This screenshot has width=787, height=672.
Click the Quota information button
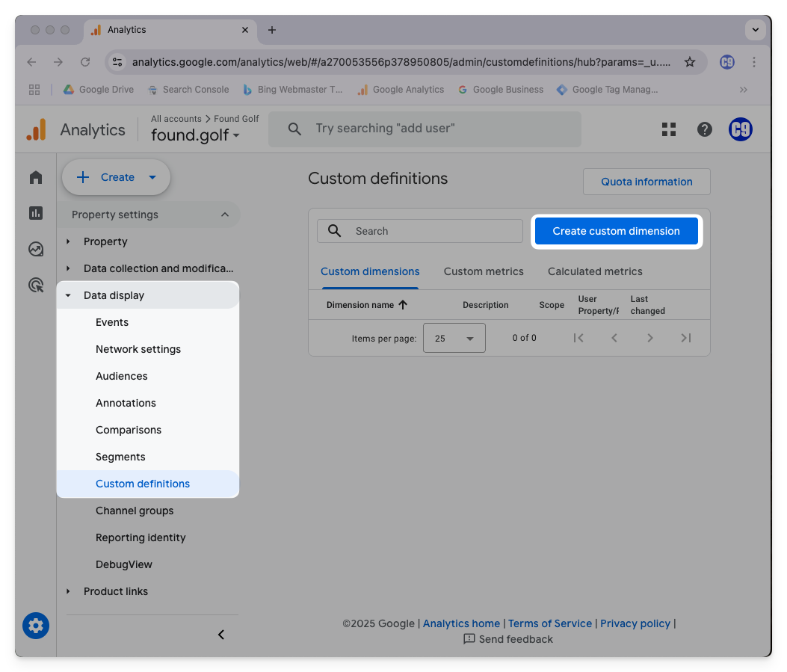646,182
